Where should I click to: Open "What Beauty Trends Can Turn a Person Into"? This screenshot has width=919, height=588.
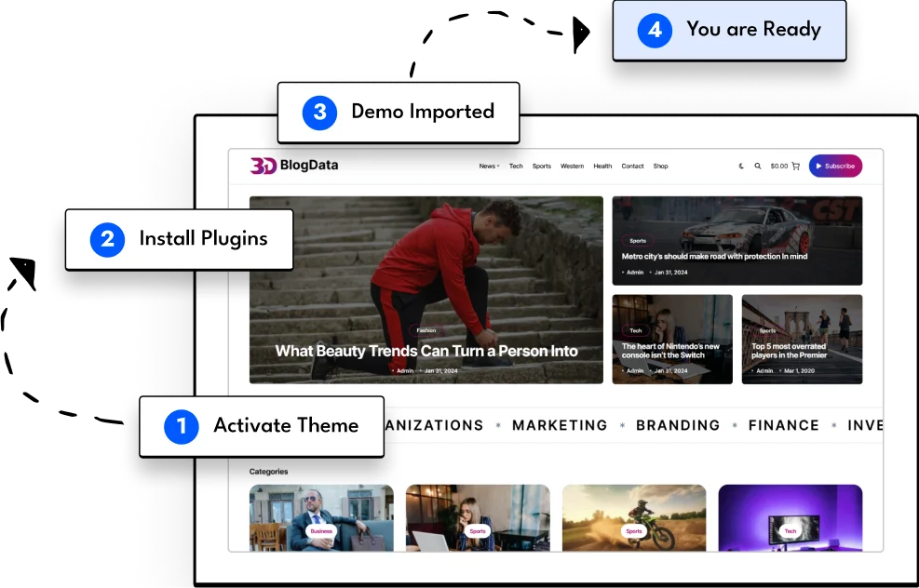(x=426, y=351)
